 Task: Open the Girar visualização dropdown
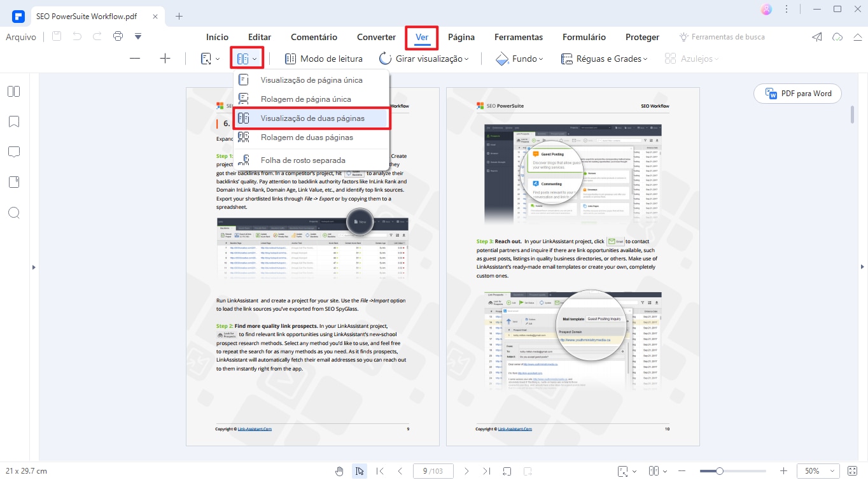(x=424, y=59)
